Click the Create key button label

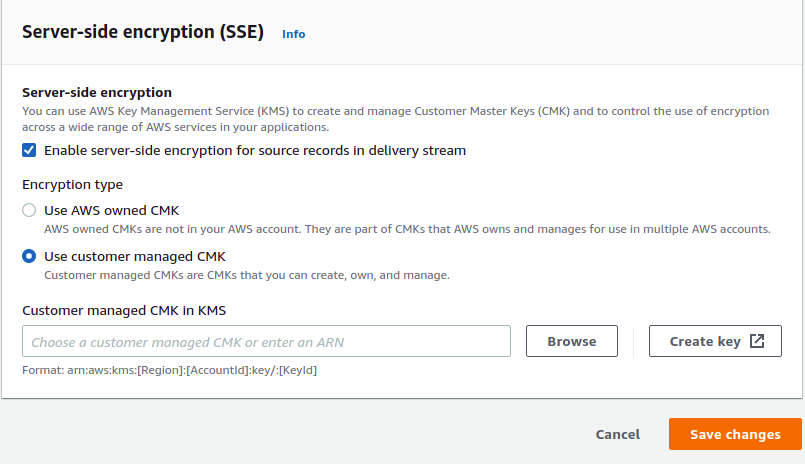point(705,341)
